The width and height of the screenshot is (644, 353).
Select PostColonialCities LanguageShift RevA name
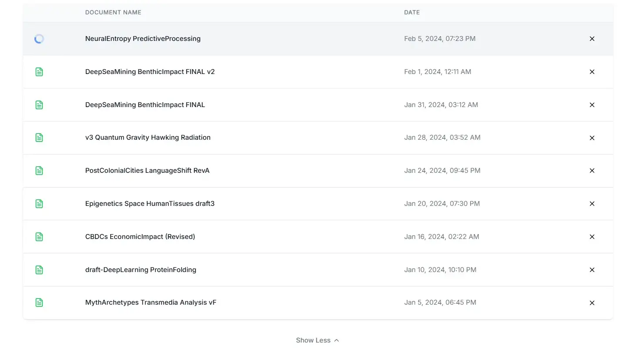click(147, 171)
